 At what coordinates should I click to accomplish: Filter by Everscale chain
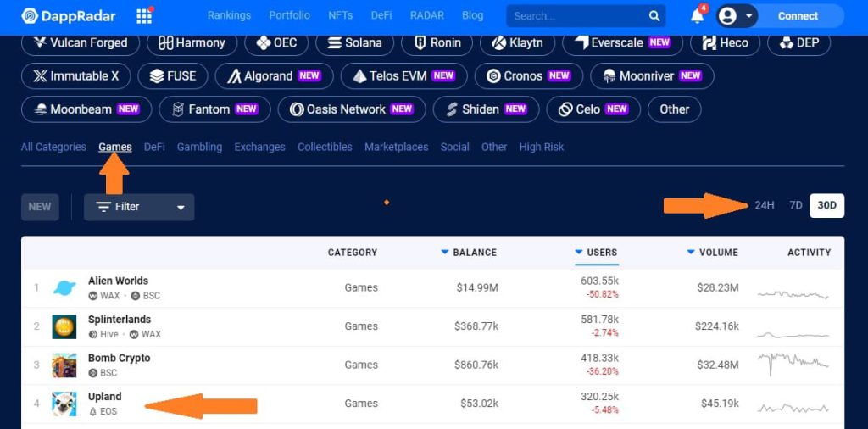pos(623,42)
